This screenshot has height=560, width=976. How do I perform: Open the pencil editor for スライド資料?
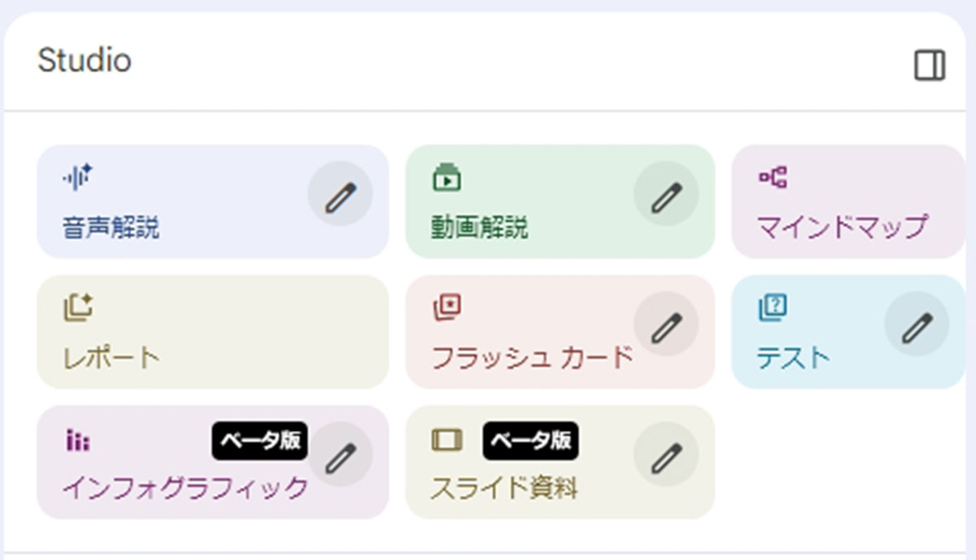click(x=666, y=456)
